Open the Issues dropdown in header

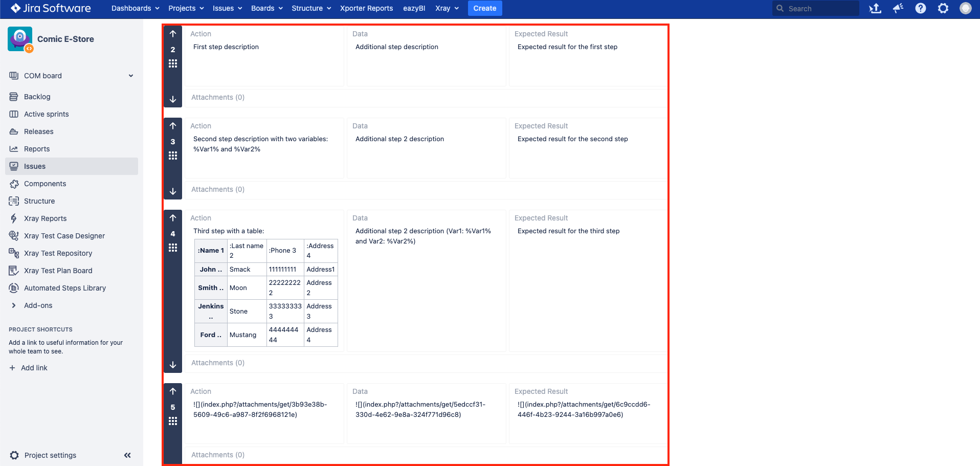point(227,8)
